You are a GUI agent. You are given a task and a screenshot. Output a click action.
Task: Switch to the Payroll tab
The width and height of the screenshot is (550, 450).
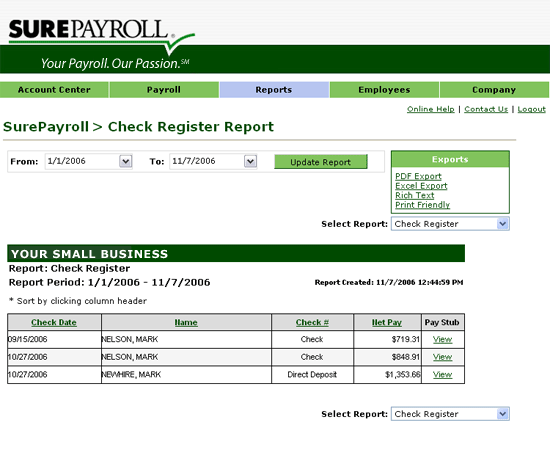pos(164,90)
